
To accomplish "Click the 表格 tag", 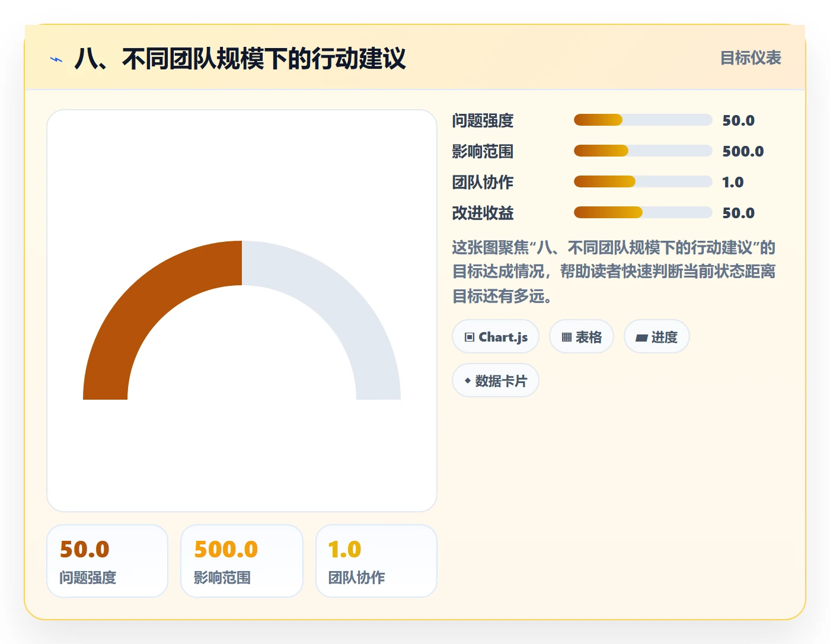I will click(582, 337).
